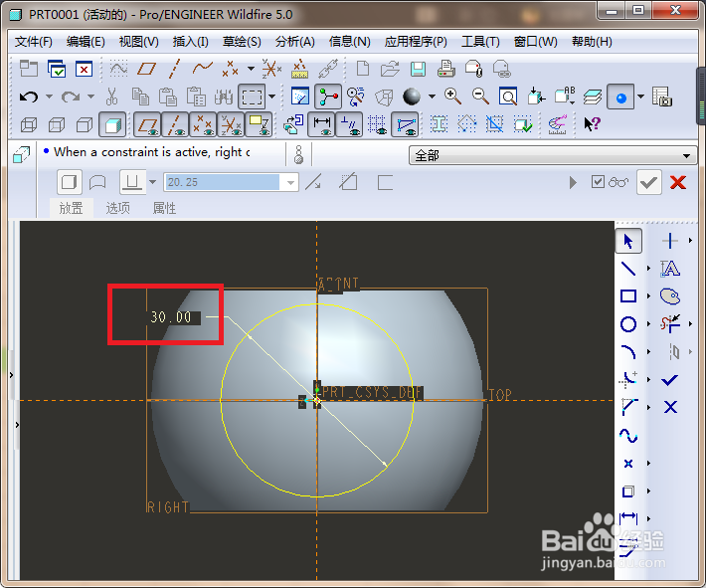Select the sketcher Line tool
706x588 pixels.
pos(628,269)
